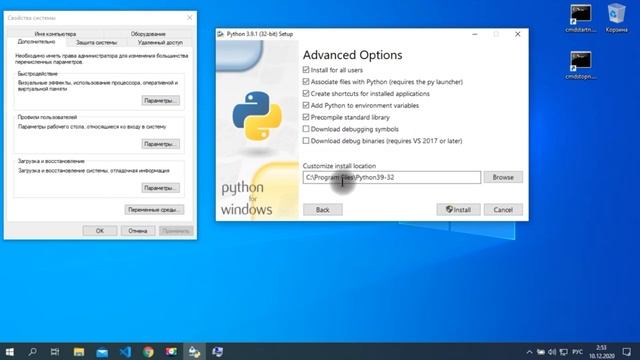
Task: Toggle Add Python to environment variables
Action: [306, 105]
